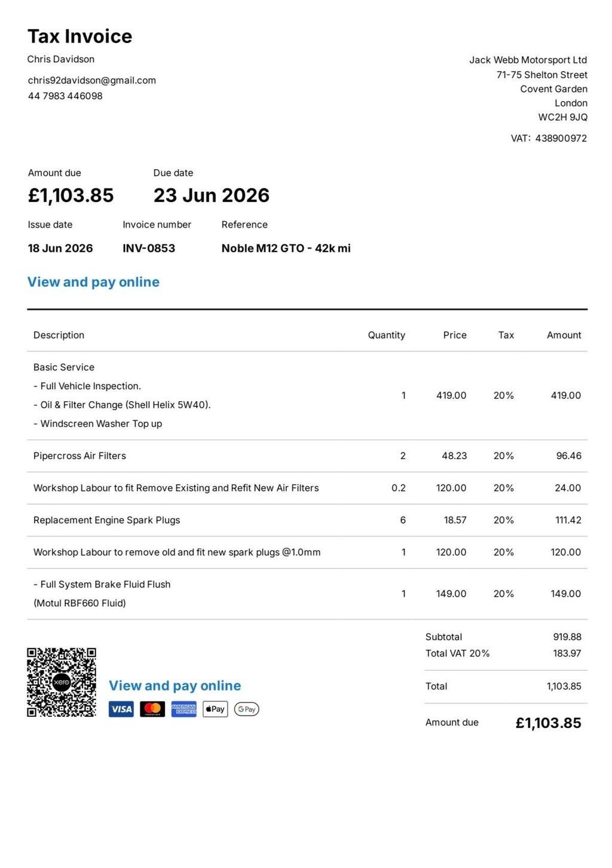Click the American Express icon

184,709
